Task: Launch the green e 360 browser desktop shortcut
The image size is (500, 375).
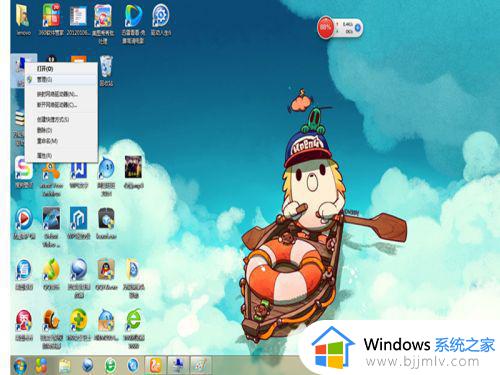Action: click(x=134, y=328)
